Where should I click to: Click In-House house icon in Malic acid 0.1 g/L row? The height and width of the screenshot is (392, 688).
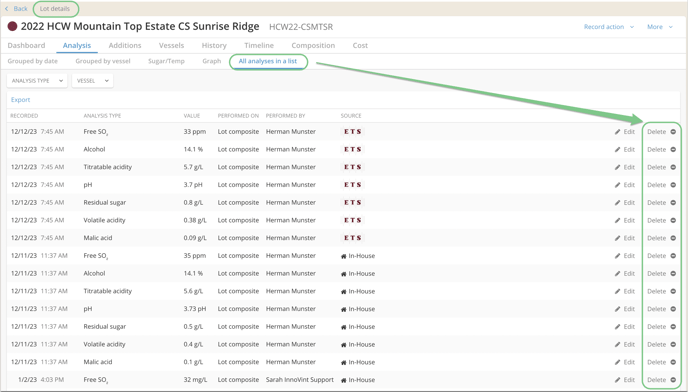click(x=344, y=362)
